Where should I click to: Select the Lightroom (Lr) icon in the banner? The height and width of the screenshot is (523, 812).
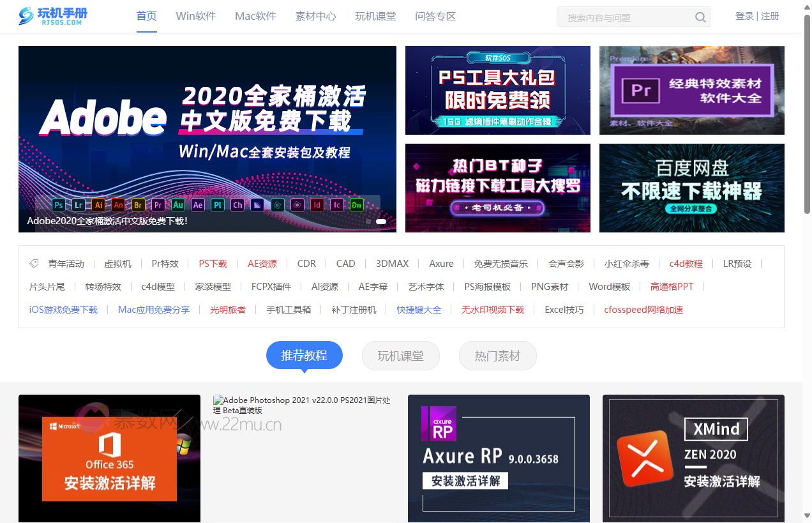78,205
